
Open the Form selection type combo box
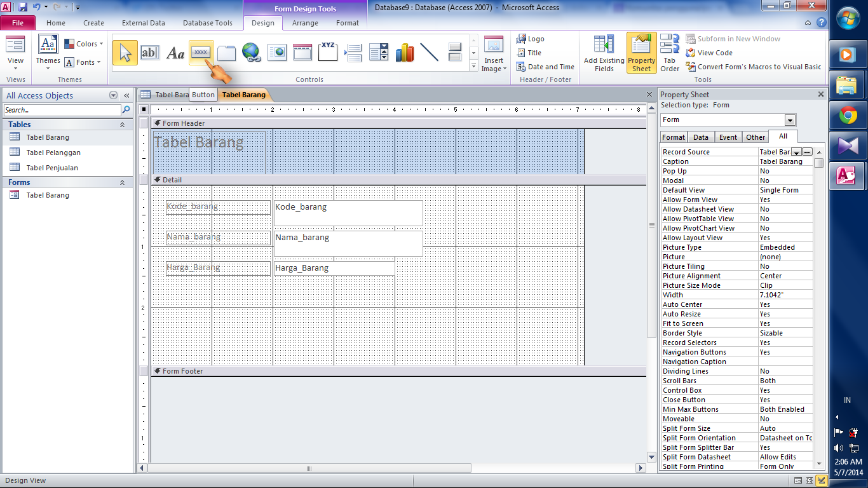728,120
